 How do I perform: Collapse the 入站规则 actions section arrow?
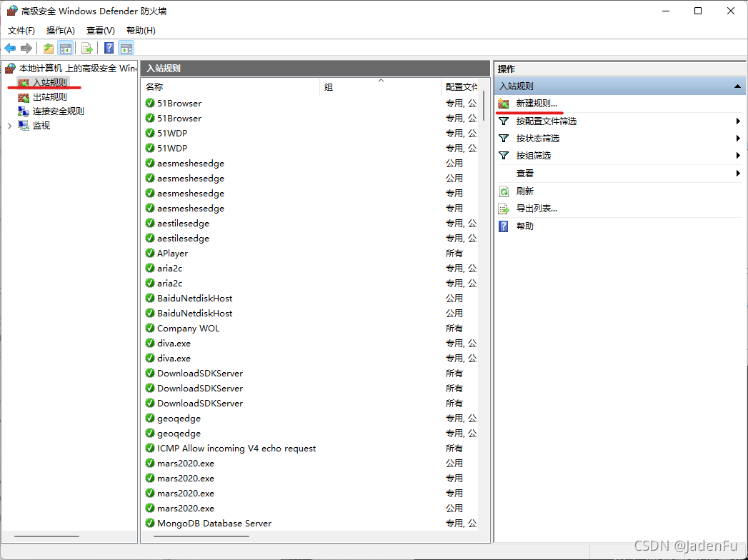[737, 86]
